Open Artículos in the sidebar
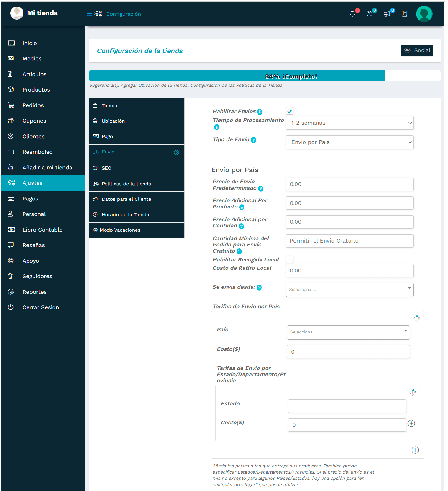 43,74
